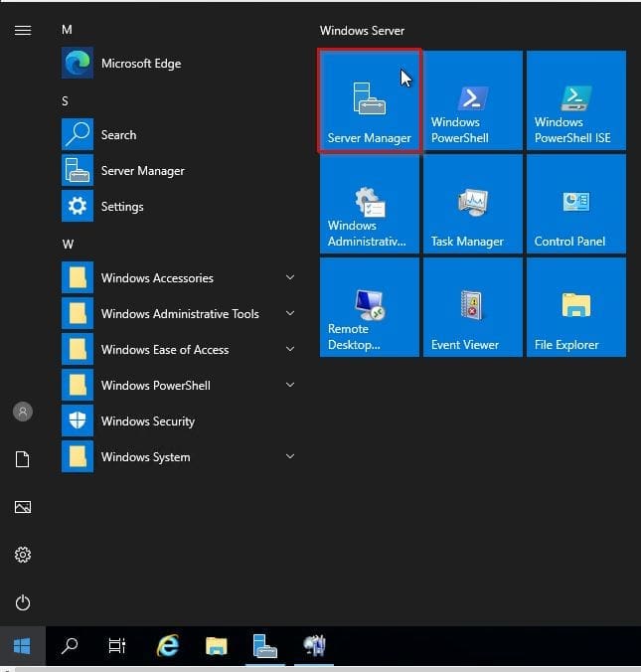The width and height of the screenshot is (641, 672).
Task: Open the Windows PowerShell ISE tile
Action: point(575,101)
